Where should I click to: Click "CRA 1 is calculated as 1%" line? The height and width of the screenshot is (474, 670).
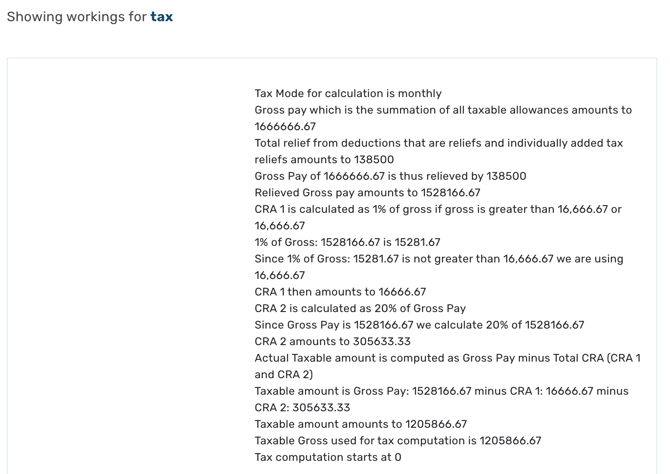click(x=438, y=209)
